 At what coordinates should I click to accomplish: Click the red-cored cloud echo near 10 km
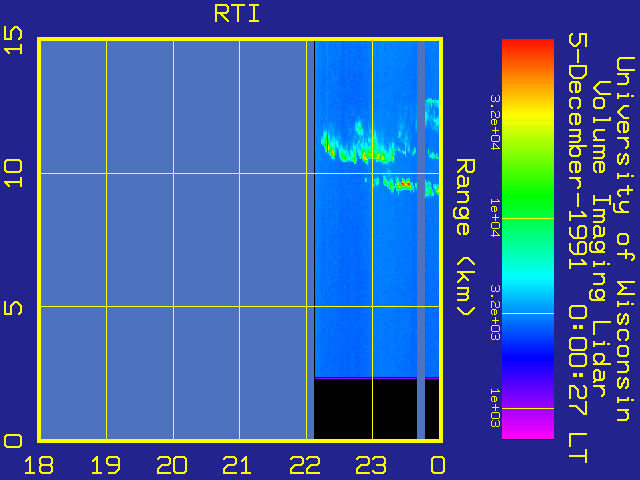pyautogui.click(x=404, y=184)
